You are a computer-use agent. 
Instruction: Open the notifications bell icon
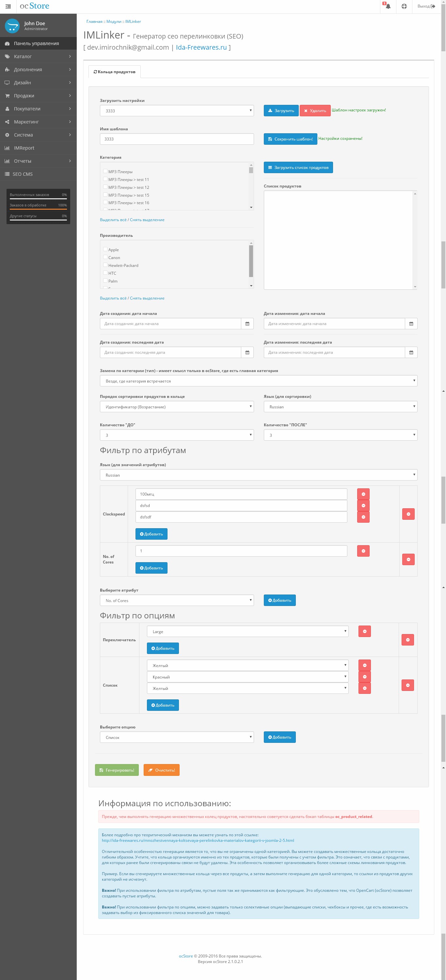click(388, 6)
